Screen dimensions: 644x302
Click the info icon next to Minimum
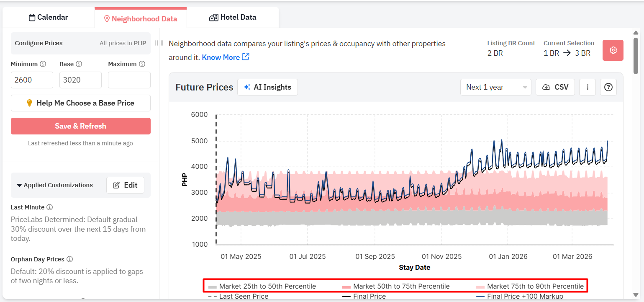pos(43,64)
